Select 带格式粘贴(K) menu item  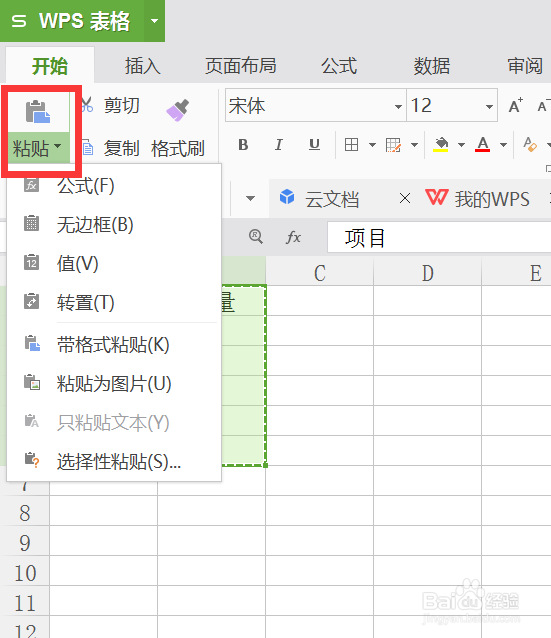[114, 345]
